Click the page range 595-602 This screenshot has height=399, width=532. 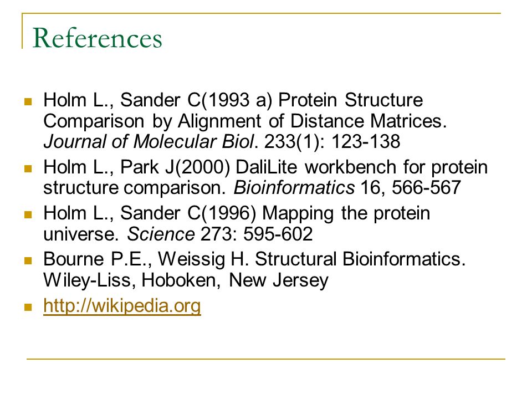click(278, 234)
